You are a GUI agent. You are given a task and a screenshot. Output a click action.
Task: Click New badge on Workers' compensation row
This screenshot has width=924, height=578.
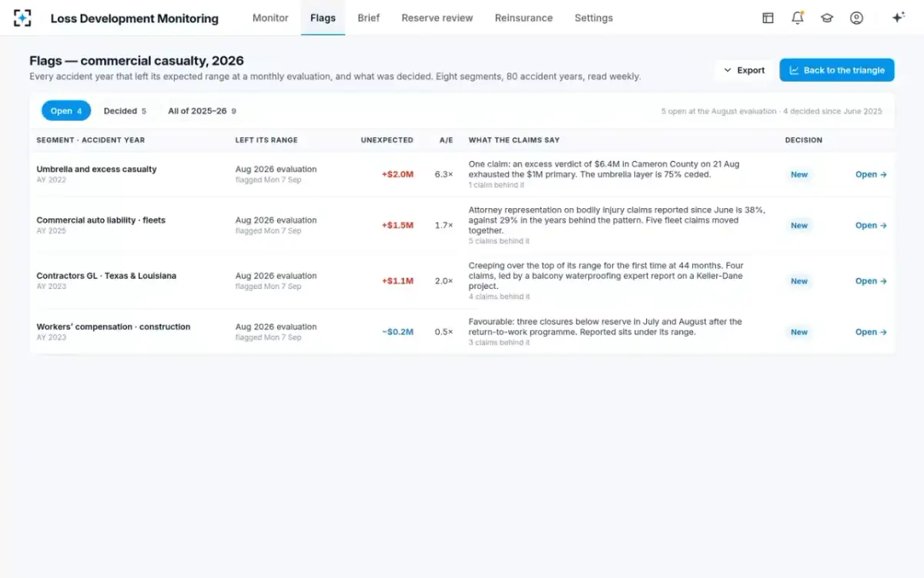tap(799, 331)
